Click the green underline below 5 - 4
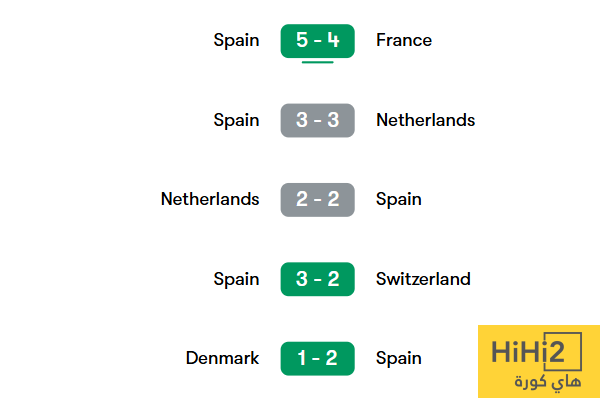The height and width of the screenshot is (409, 610). coord(317,62)
